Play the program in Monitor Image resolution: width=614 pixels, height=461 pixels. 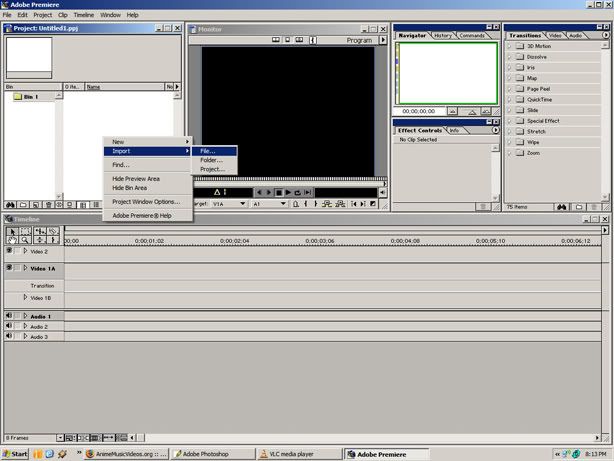(x=288, y=192)
